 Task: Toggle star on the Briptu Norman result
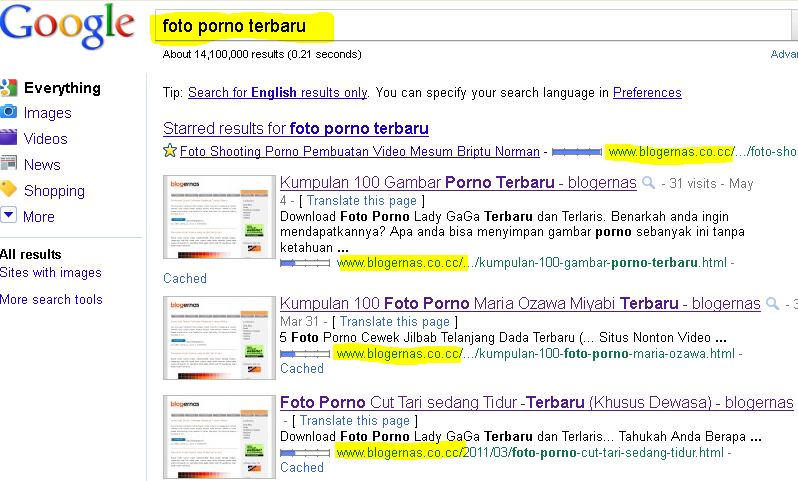tap(169, 151)
